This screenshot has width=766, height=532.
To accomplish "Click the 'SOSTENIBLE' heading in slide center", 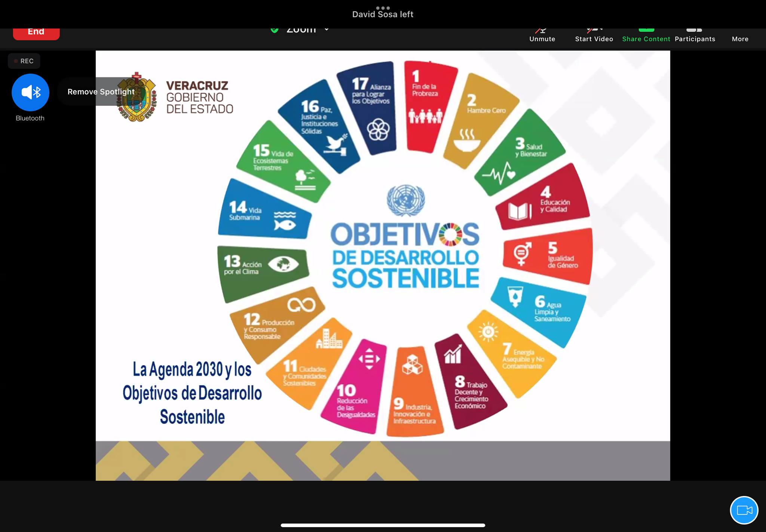I will [x=406, y=278].
